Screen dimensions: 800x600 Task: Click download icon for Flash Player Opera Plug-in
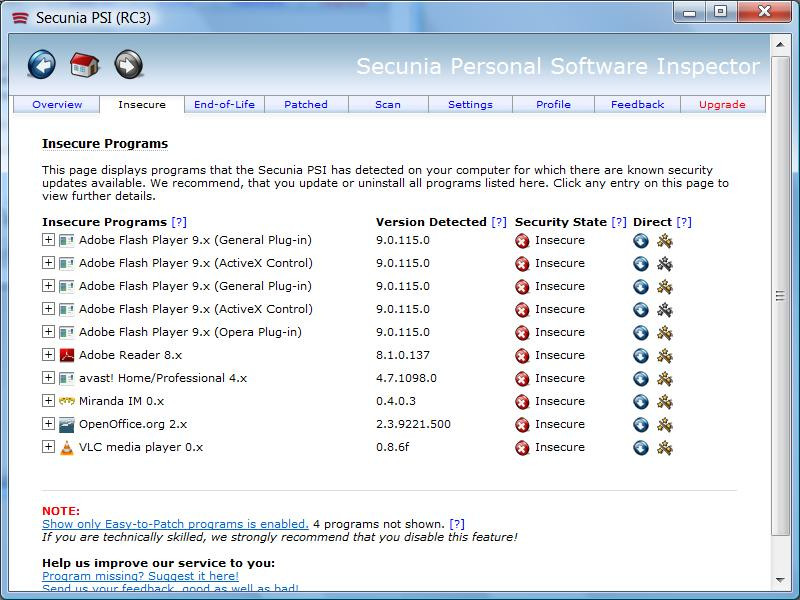click(x=641, y=332)
